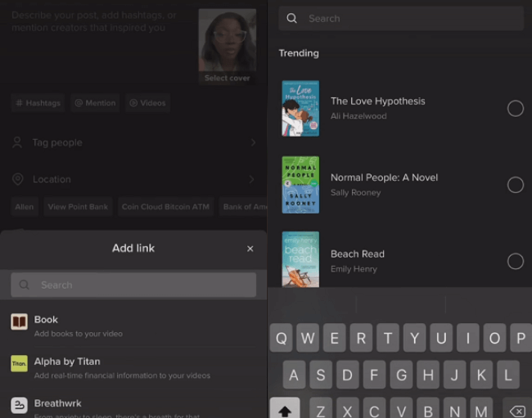Click the Hashtags button
Screen dimensions: 532x418
(37, 103)
